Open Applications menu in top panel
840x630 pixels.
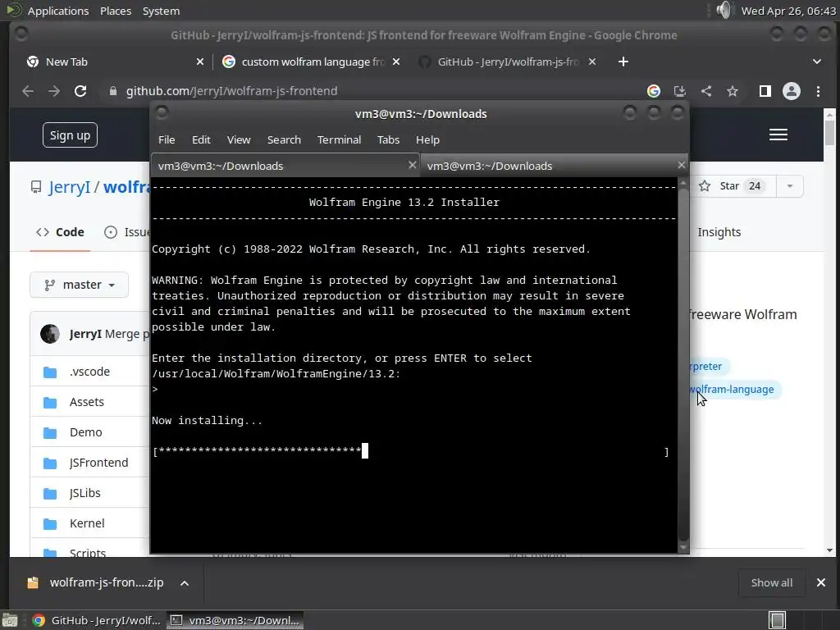click(58, 11)
